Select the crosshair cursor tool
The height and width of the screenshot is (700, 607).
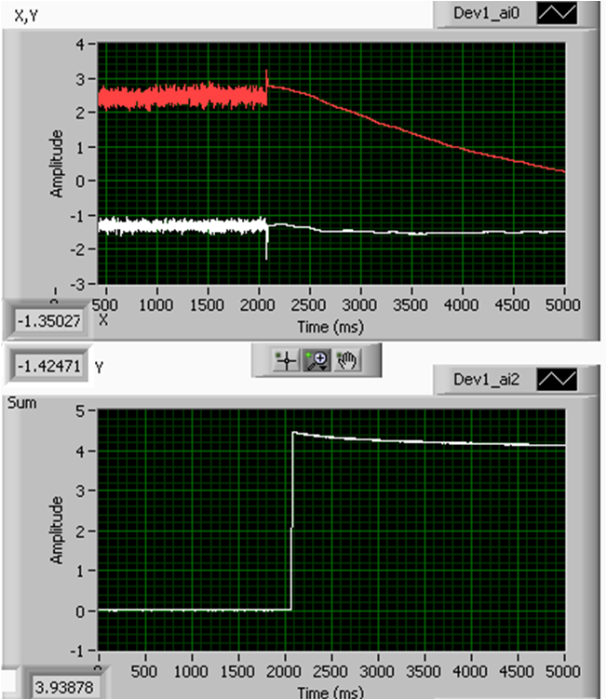coord(286,361)
